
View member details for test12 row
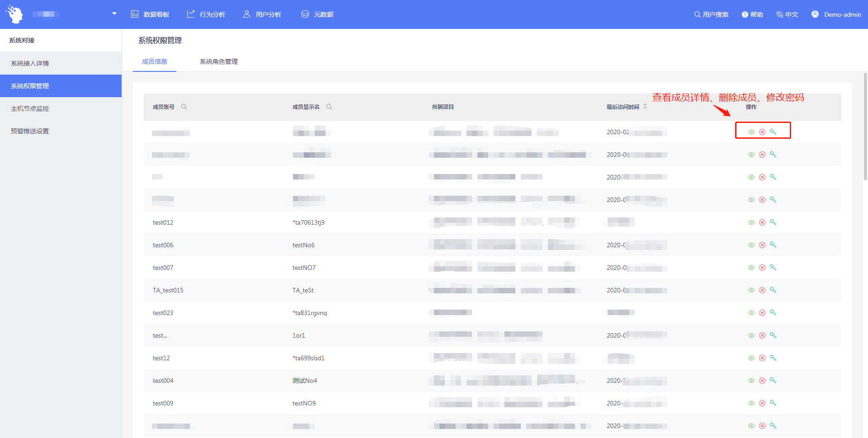coord(751,358)
